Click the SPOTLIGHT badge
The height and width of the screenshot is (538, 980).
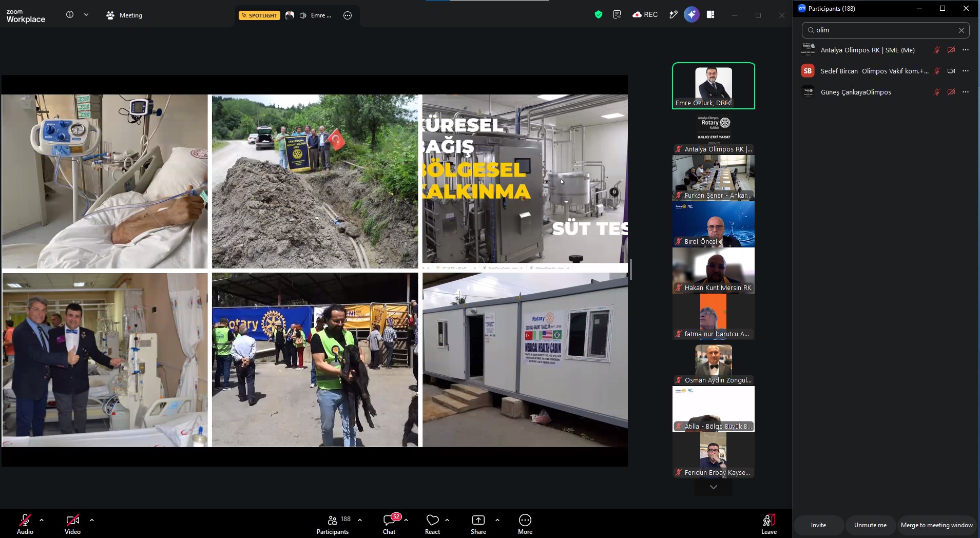pyautogui.click(x=259, y=15)
